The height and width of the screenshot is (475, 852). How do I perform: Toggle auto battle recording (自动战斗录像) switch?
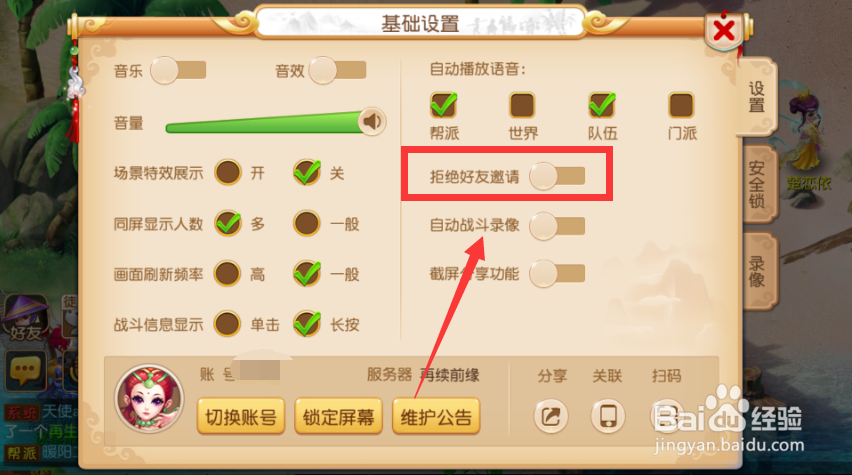click(557, 226)
